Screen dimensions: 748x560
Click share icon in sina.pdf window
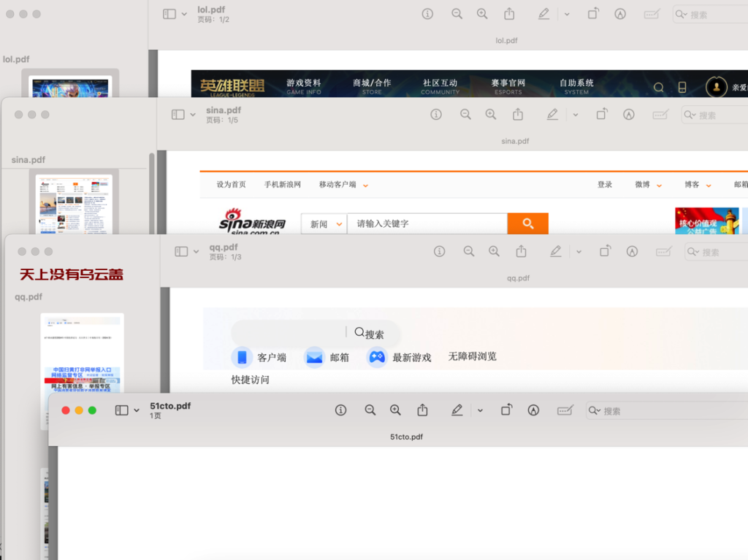518,114
